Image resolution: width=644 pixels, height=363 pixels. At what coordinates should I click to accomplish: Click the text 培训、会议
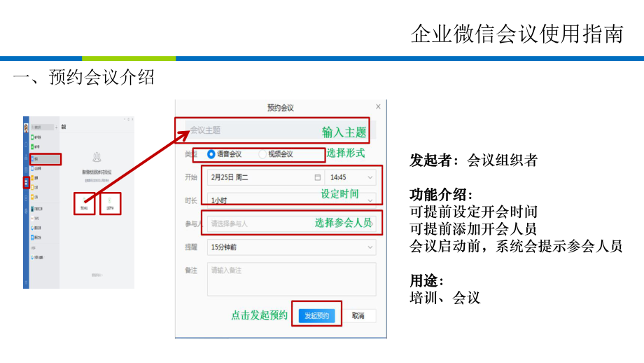pos(444,298)
